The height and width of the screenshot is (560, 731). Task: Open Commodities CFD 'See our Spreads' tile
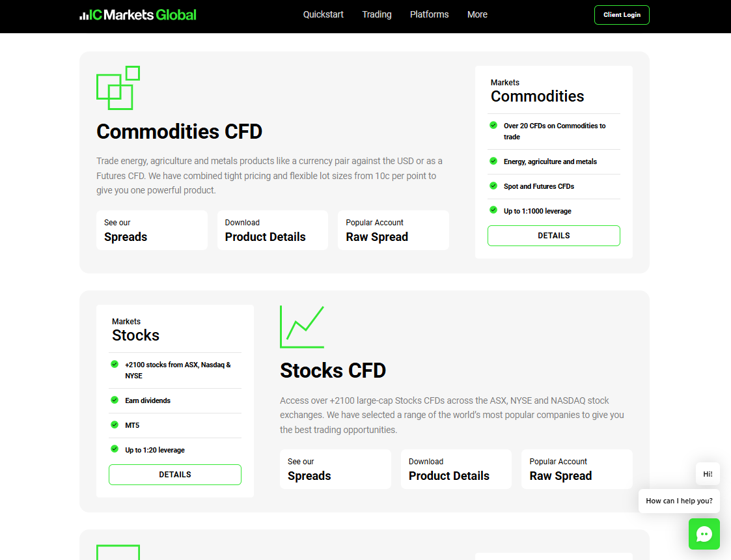tap(152, 230)
